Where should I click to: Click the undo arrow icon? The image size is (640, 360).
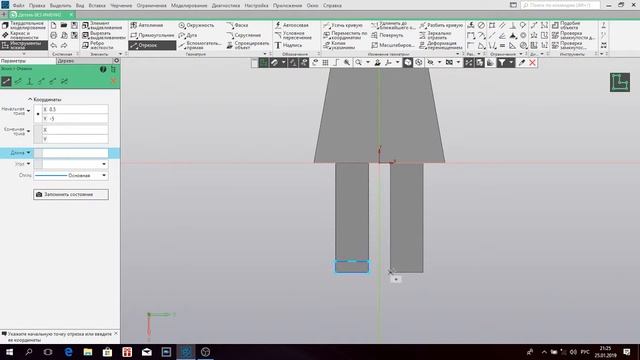(x=53, y=45)
